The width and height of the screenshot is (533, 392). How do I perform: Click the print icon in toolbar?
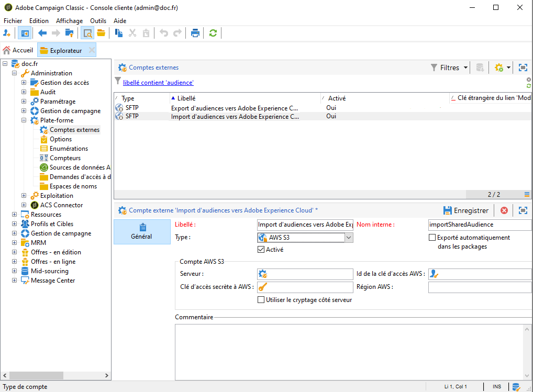pyautogui.click(x=195, y=33)
